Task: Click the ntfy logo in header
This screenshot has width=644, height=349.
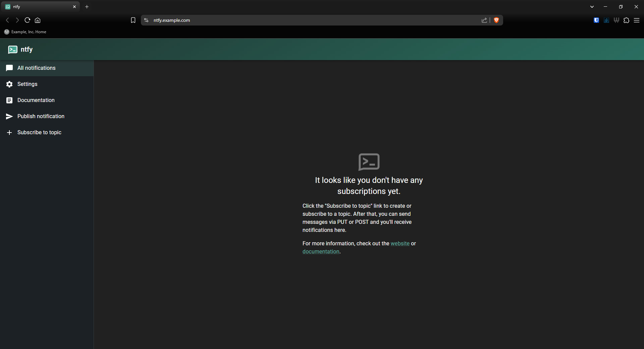Action: 13,50
